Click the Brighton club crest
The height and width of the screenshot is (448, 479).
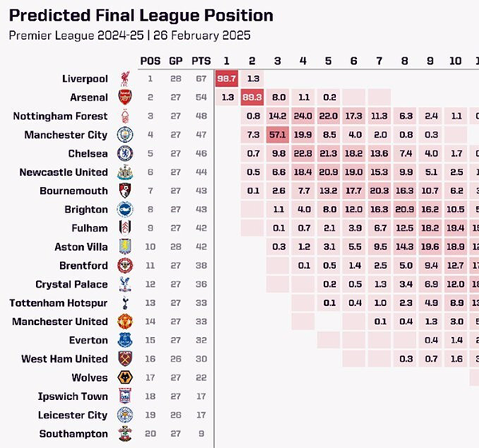125,209
